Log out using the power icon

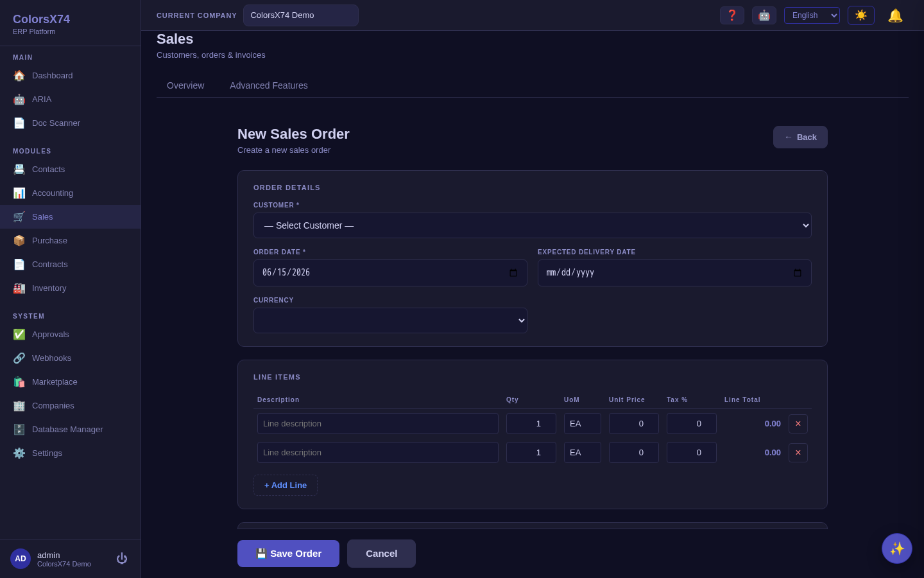pos(122,559)
